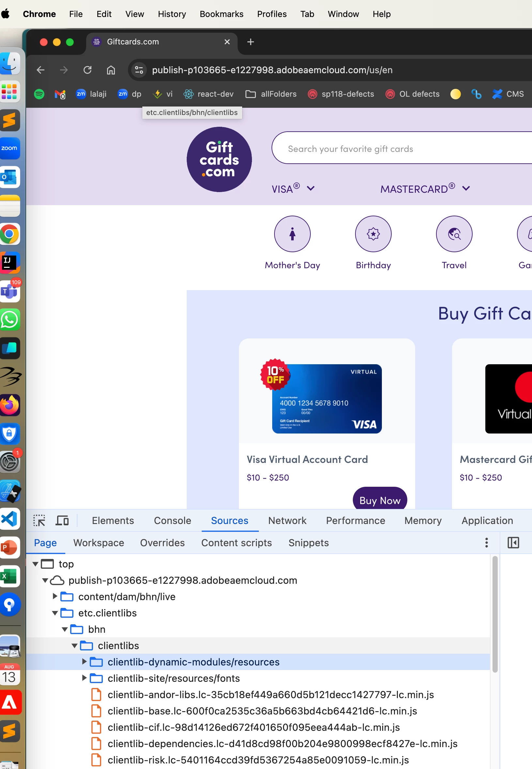Switch to the Network tab
This screenshot has width=532, height=769.
coord(287,520)
